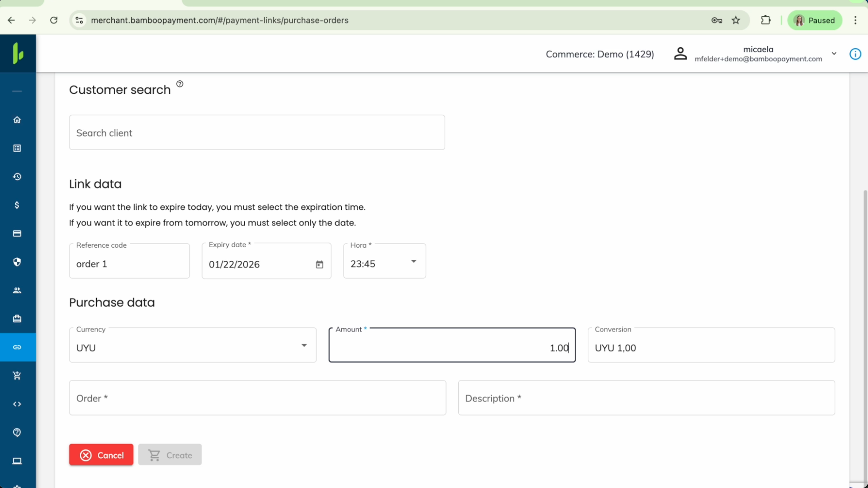
Task: Go back in browser history
Action: click(x=11, y=20)
